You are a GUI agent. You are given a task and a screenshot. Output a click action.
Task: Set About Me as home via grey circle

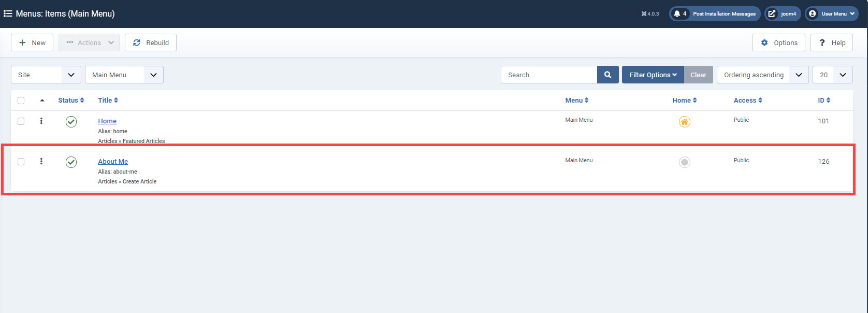tap(684, 162)
